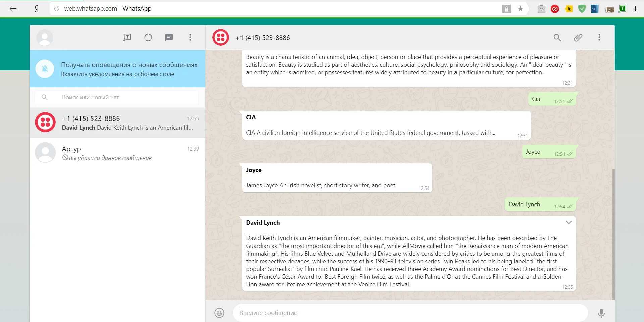Click the sent 'Joyce' message bubble
644x322 pixels.
(549, 152)
